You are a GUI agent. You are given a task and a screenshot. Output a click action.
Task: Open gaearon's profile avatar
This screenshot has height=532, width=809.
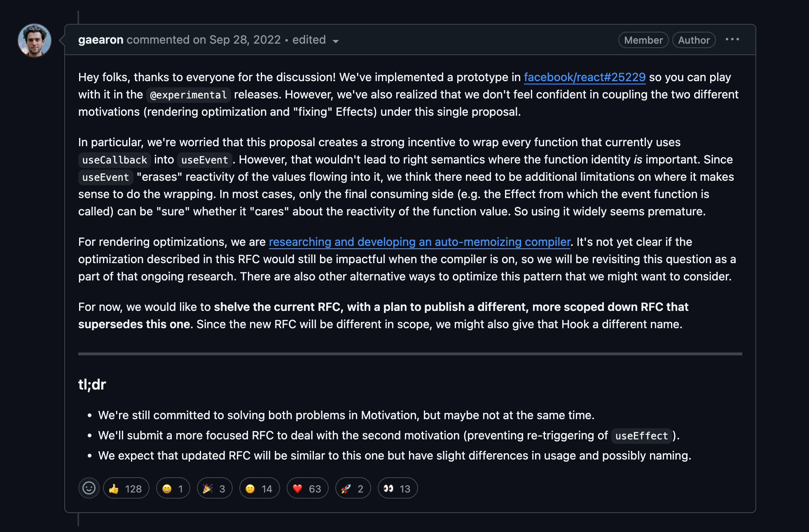tap(35, 40)
